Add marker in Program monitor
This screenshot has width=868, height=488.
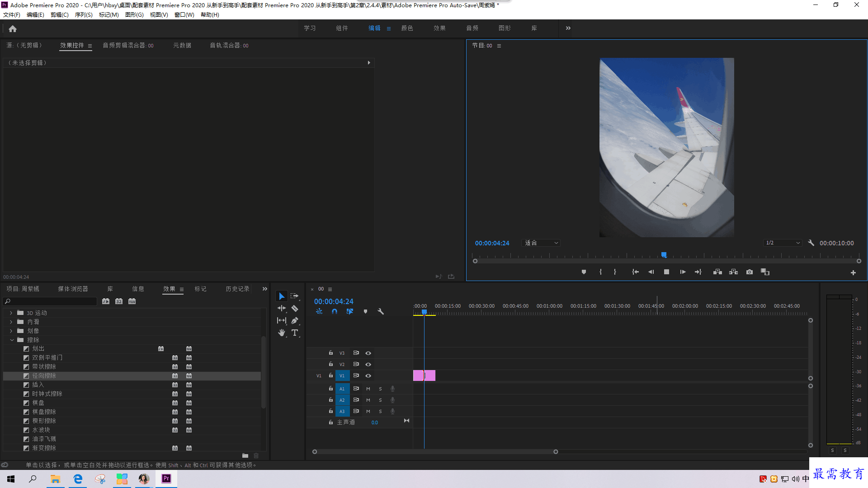[584, 272]
